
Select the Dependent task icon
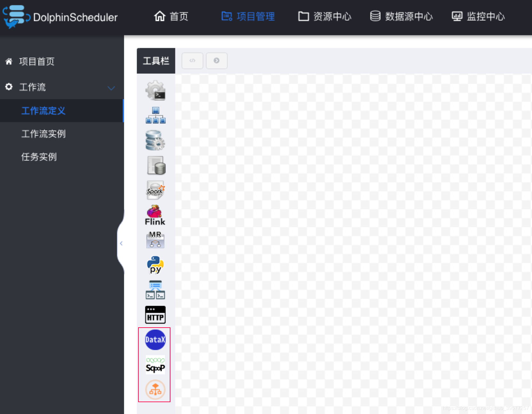(x=155, y=290)
